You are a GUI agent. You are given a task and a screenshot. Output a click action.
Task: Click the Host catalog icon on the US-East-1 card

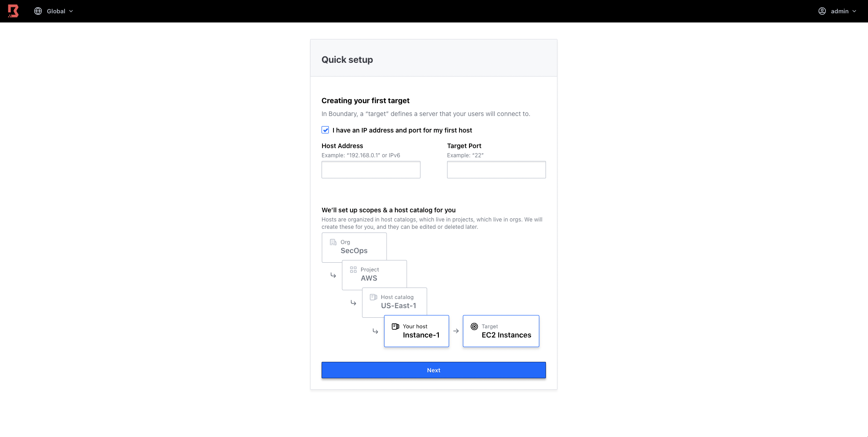click(373, 297)
